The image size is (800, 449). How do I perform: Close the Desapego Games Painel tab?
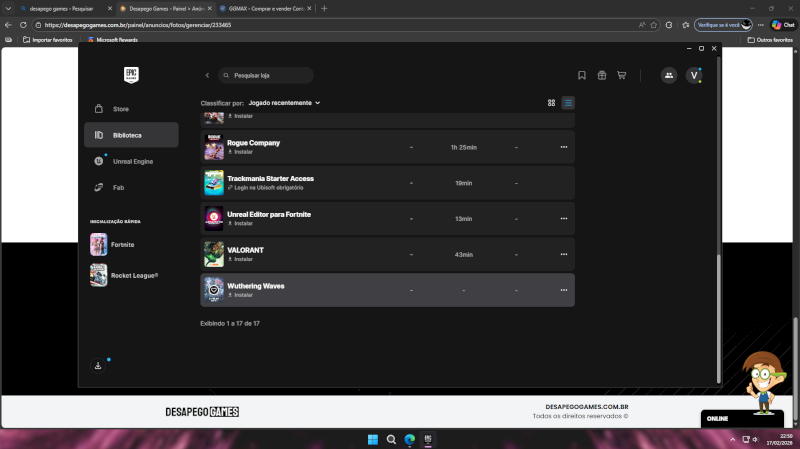point(209,9)
